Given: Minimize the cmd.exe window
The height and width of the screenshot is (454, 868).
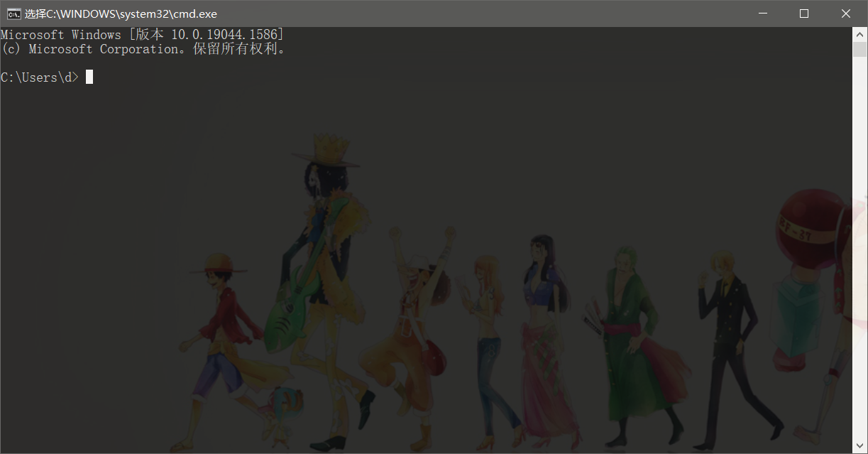Looking at the screenshot, I should (762, 13).
